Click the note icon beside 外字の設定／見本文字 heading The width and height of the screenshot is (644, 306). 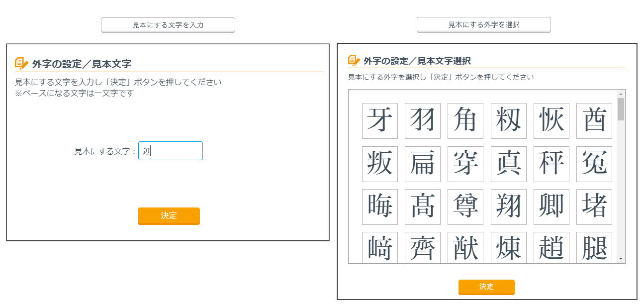click(21, 64)
